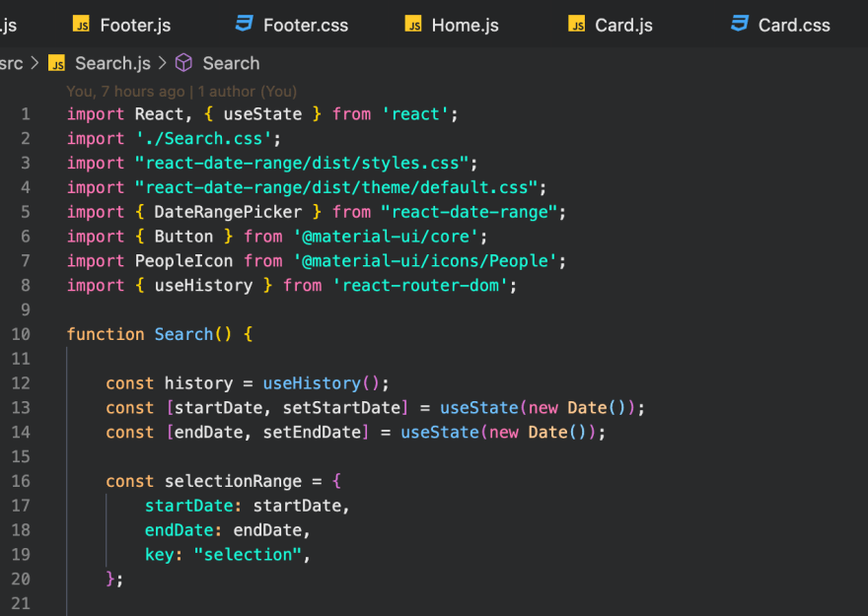Click the 'endDate:' key on line 18
This screenshot has height=616, width=868.
click(x=183, y=529)
